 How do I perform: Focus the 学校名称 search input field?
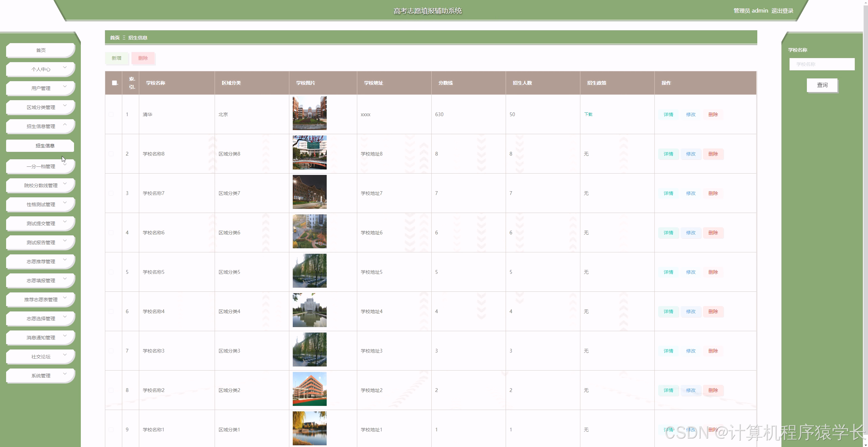pyautogui.click(x=822, y=64)
